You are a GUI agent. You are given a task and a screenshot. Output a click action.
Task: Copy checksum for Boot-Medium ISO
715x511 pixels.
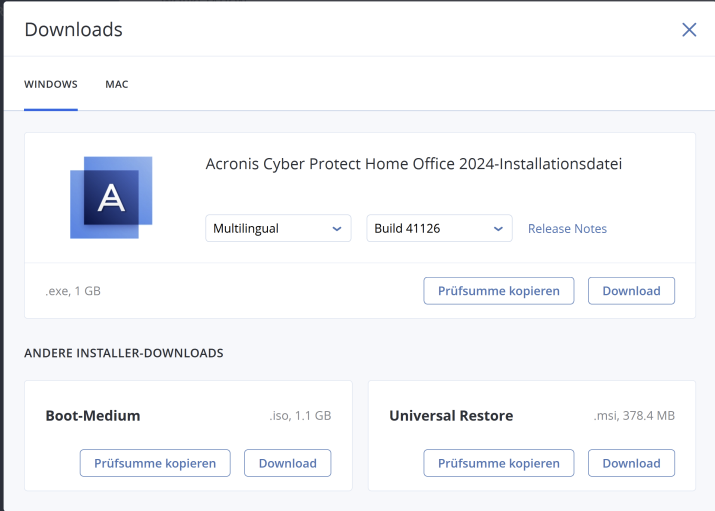click(x=155, y=463)
